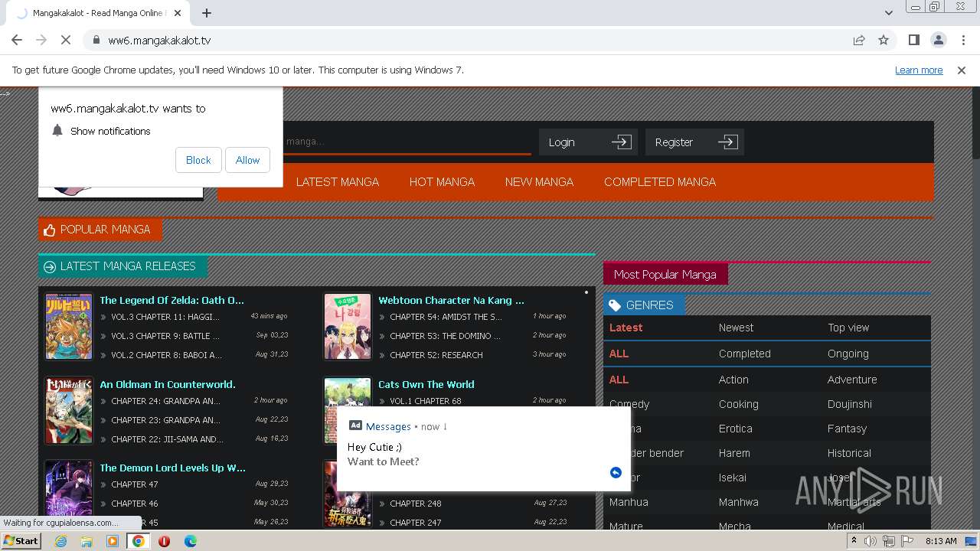Open An Oldman In Counterworld title
Image resolution: width=980 pixels, height=551 pixels.
pyautogui.click(x=168, y=384)
